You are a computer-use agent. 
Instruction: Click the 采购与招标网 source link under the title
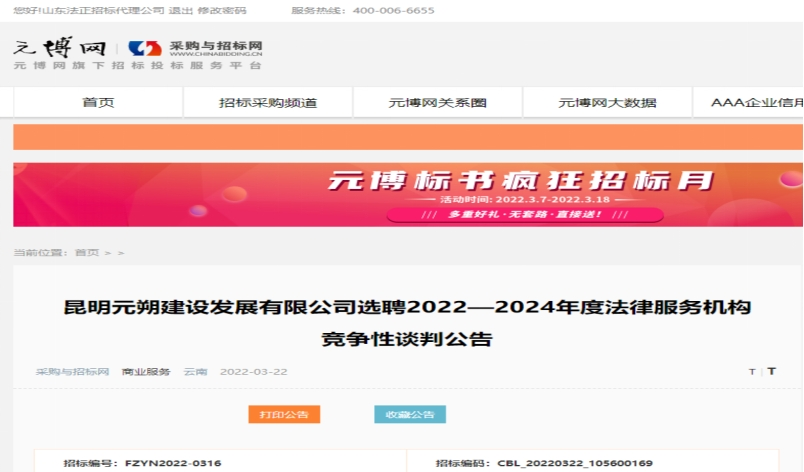(72, 371)
